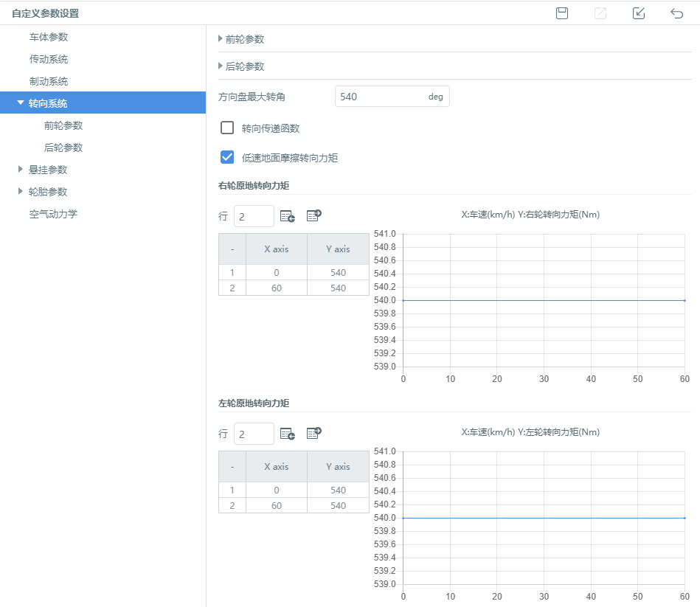Click the save disk icon in header
Screen dimensions: 700x607
pyautogui.click(x=562, y=13)
